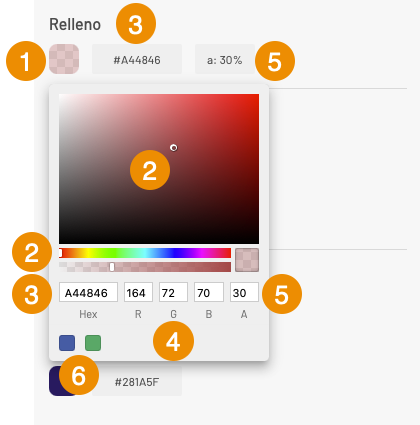
Task: Click the A alpha field showing 30
Action: pos(244,292)
